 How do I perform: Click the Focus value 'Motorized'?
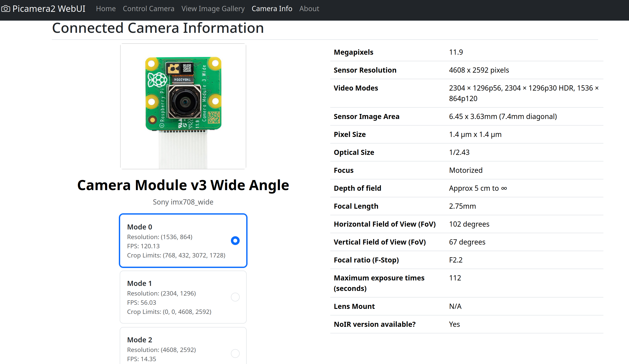click(466, 170)
